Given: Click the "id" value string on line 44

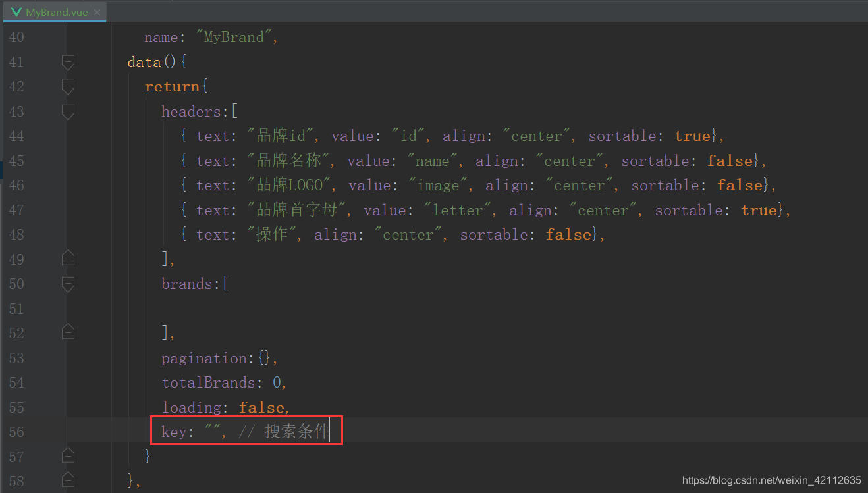Looking at the screenshot, I should coord(408,136).
